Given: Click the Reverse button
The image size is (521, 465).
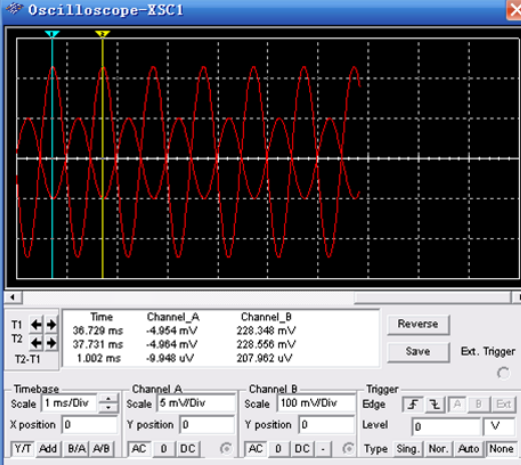Looking at the screenshot, I should (x=418, y=324).
